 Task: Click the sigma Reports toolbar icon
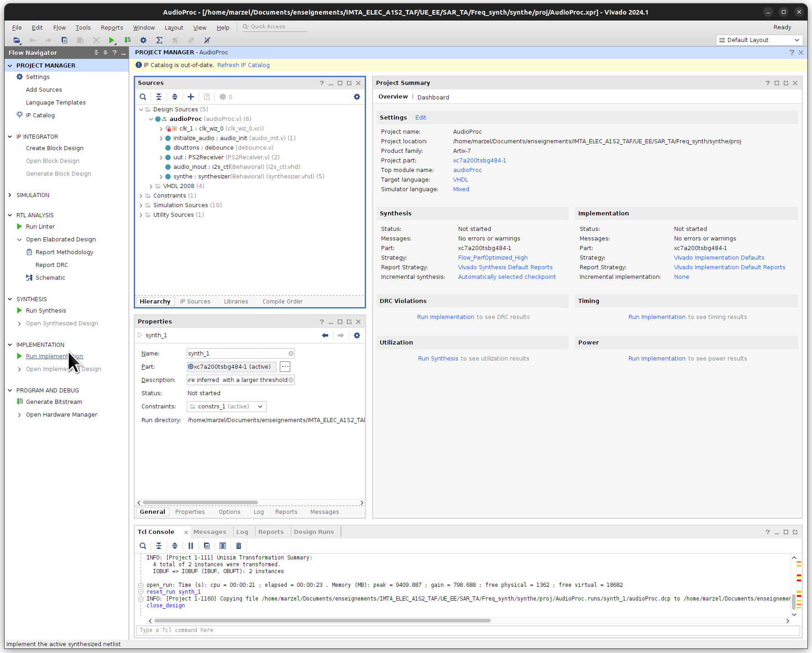point(159,40)
